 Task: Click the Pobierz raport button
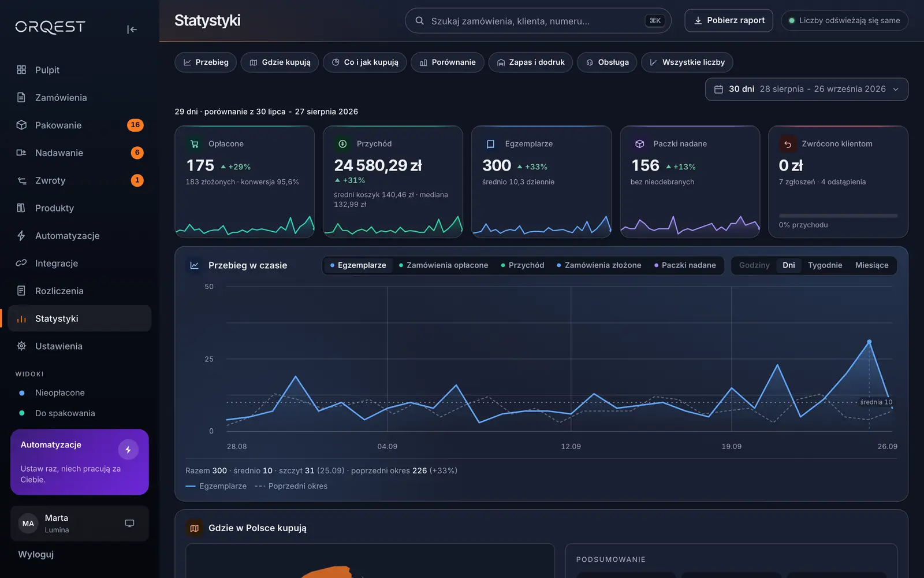click(729, 21)
